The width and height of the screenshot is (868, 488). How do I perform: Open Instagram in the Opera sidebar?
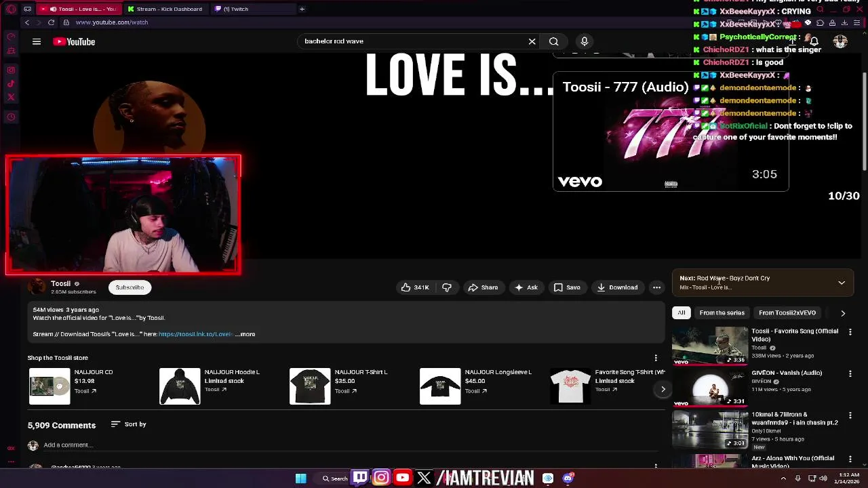pos(11,70)
